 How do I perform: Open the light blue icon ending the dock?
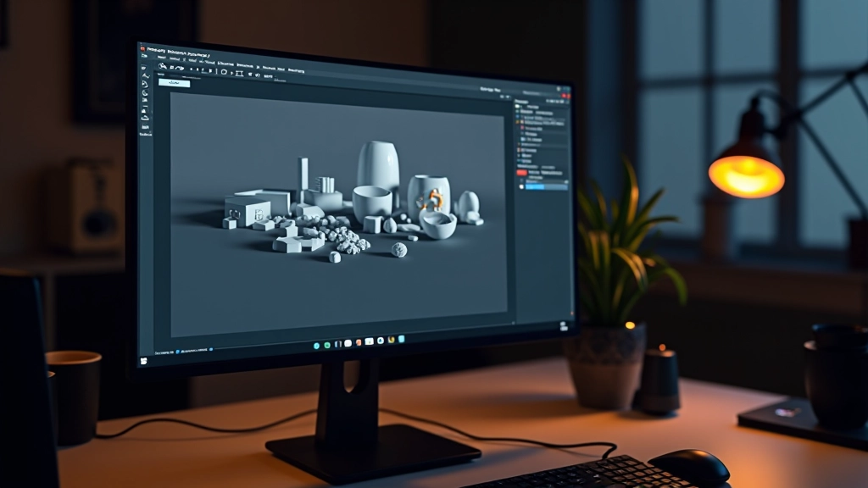click(401, 339)
